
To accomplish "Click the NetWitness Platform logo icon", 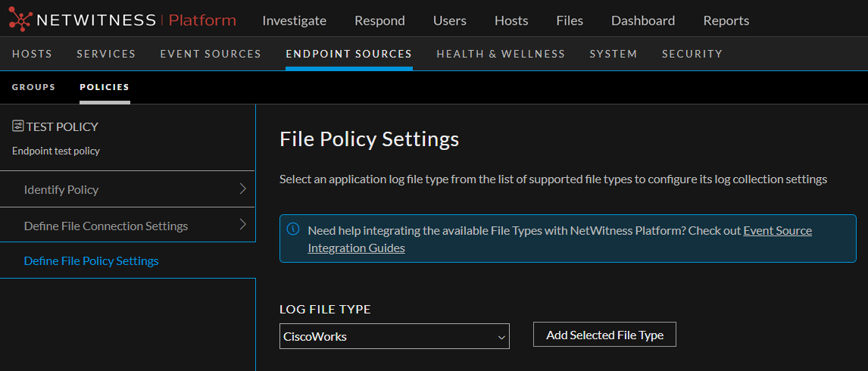I will pyautogui.click(x=20, y=20).
